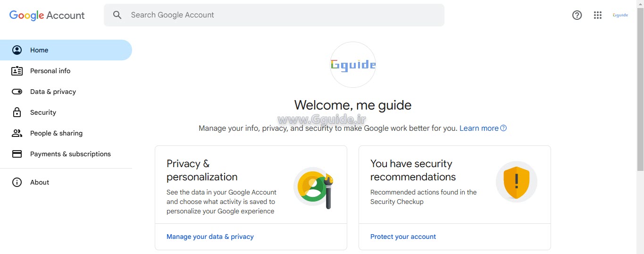This screenshot has width=644, height=254.
Task: Follow the Protect your account link
Action: 403,237
